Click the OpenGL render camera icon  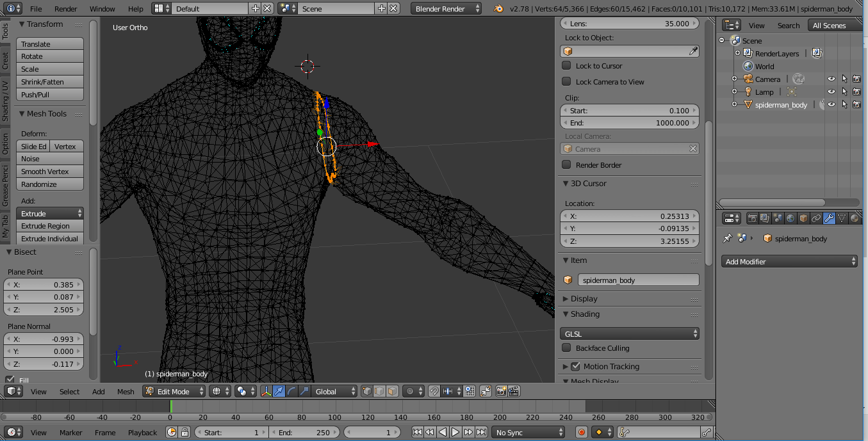click(x=501, y=391)
